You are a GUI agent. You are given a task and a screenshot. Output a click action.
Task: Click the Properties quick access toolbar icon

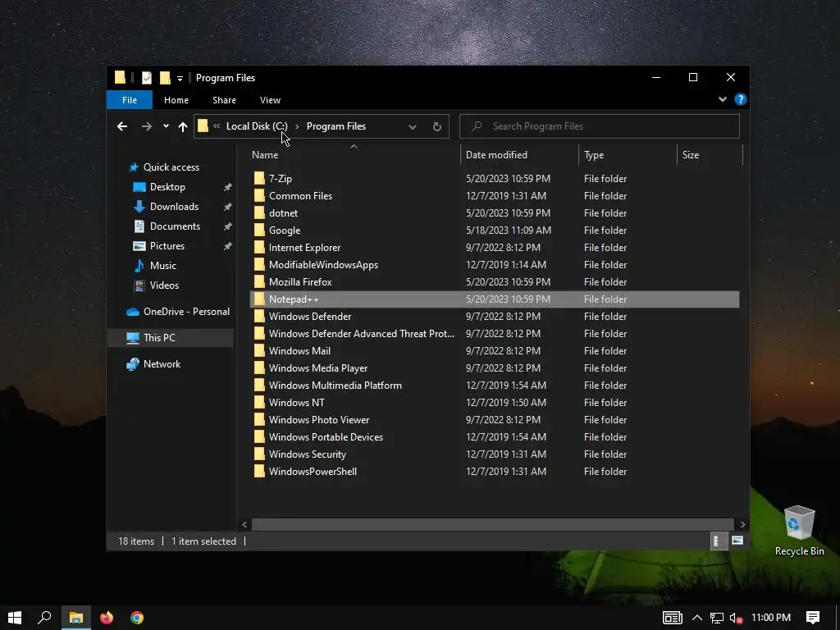tap(146, 78)
